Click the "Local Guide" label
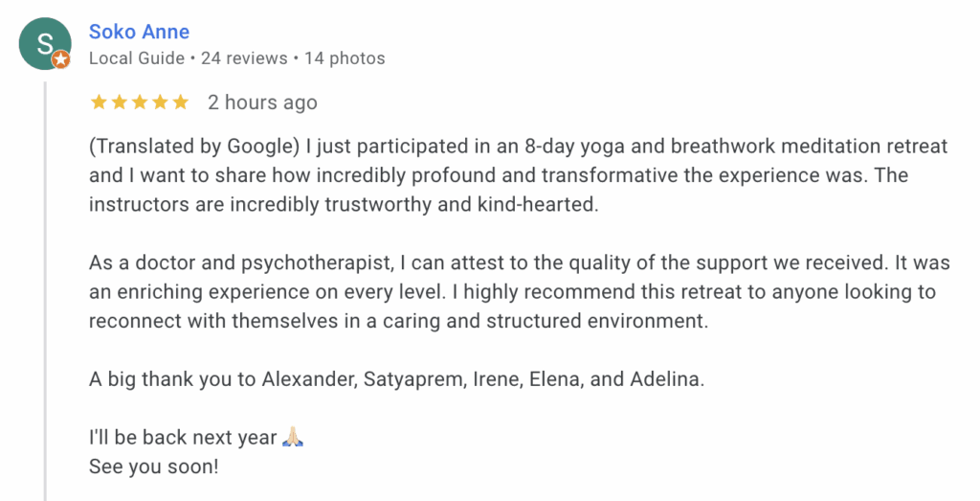The height and width of the screenshot is (501, 980). pos(137,58)
